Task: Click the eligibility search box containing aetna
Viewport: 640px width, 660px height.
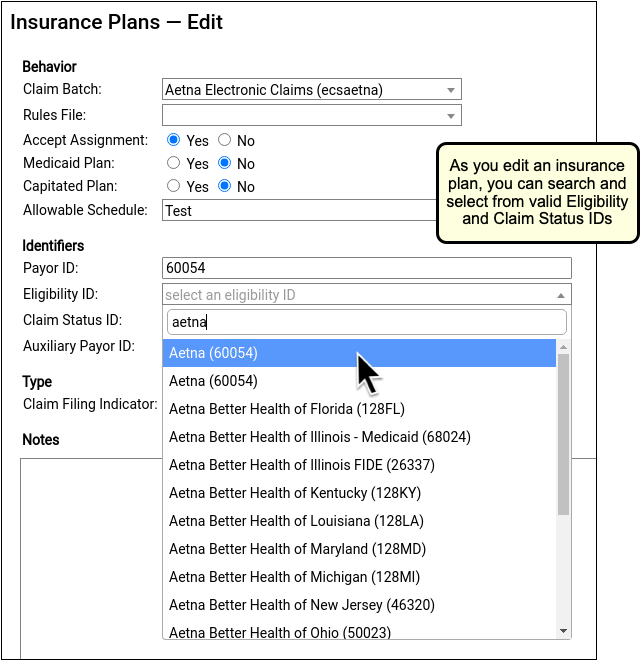Action: [367, 322]
